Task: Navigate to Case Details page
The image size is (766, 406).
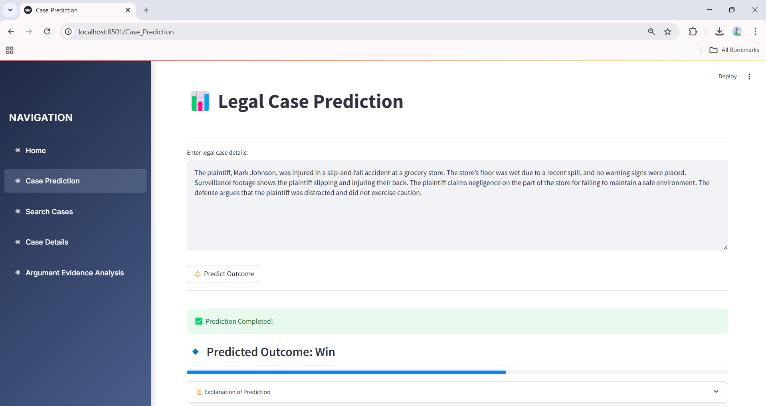Action: point(46,242)
